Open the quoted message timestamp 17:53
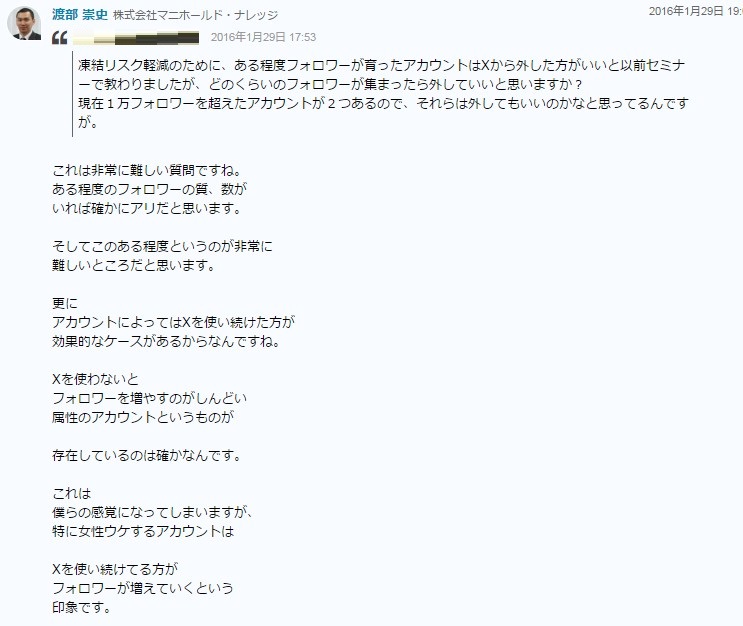The height and width of the screenshot is (626, 743). (x=263, y=37)
